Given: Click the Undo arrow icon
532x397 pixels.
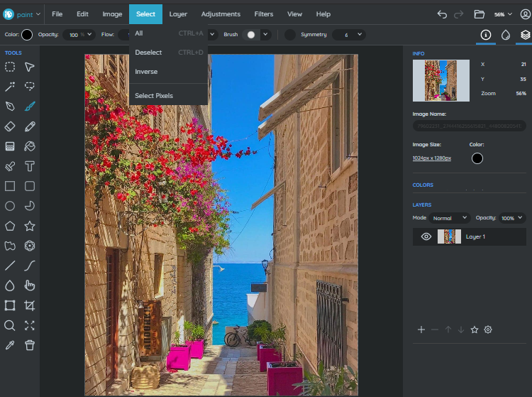Looking at the screenshot, I should pos(442,14).
